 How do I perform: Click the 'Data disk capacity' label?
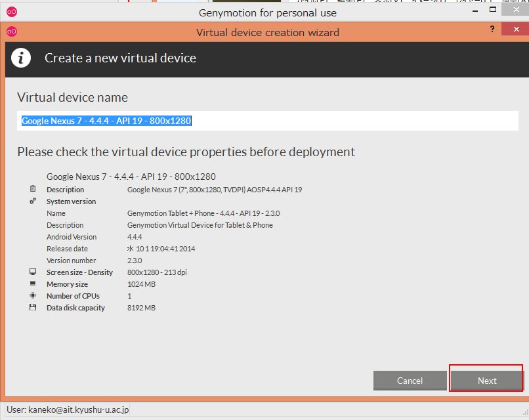(x=75, y=308)
